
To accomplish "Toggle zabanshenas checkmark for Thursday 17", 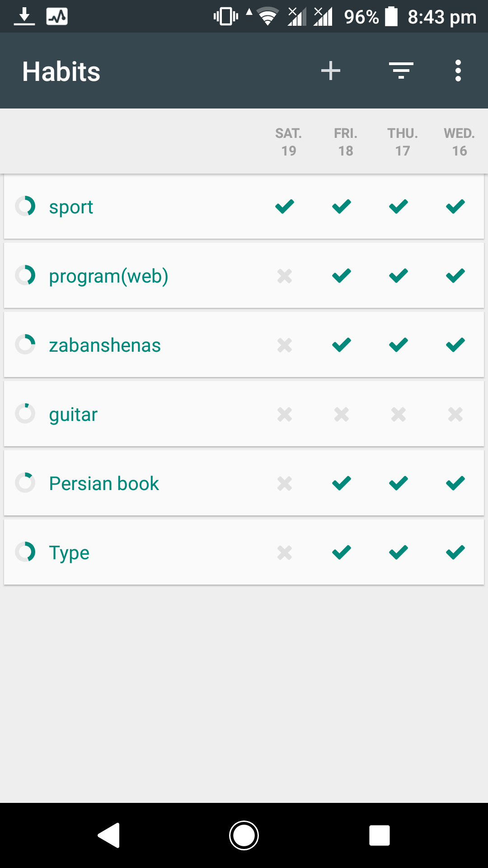I will (x=399, y=345).
